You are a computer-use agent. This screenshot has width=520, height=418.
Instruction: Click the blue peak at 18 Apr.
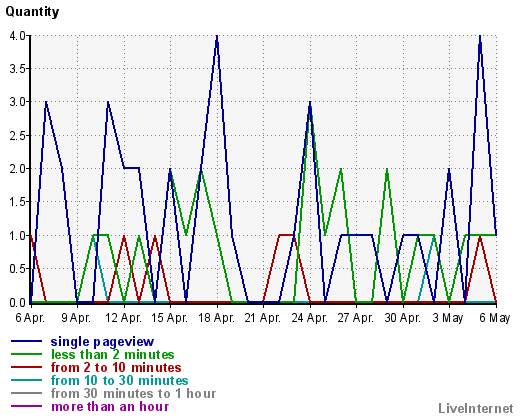point(217,36)
